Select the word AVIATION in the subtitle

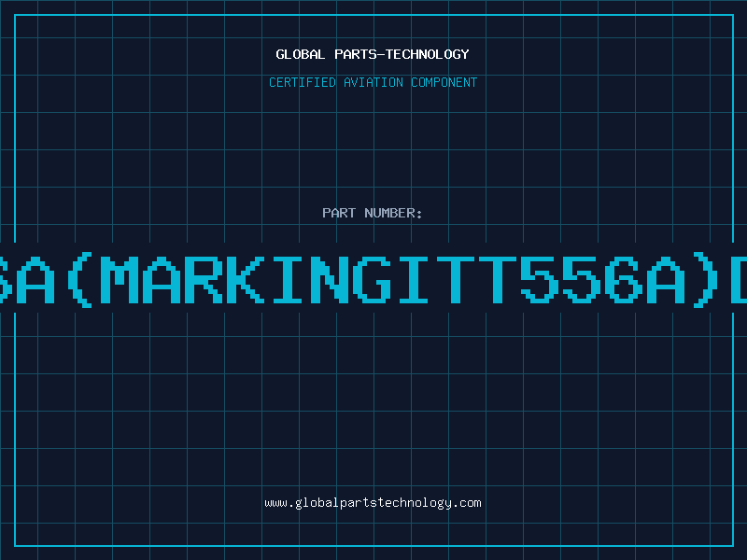pos(373,82)
